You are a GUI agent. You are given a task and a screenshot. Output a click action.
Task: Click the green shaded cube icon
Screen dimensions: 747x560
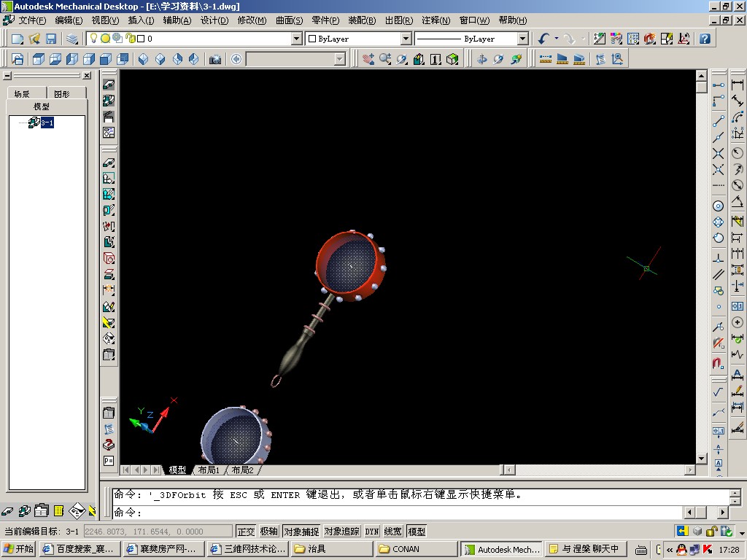point(452,59)
